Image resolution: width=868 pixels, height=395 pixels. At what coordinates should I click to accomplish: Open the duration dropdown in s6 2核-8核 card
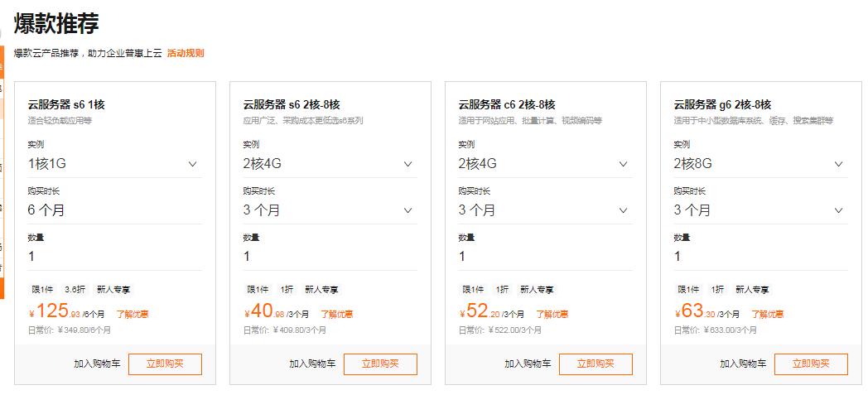[x=330, y=210]
